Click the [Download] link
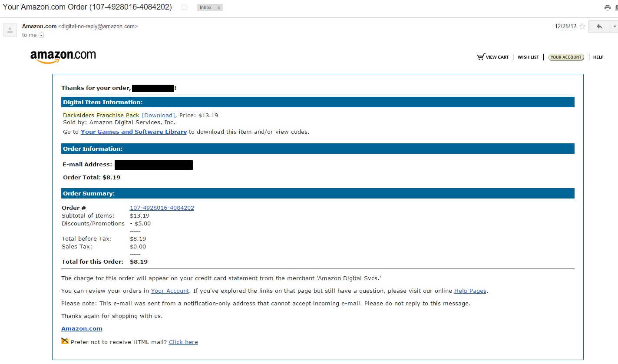Image resolution: width=618 pixels, height=364 pixels. [158, 116]
